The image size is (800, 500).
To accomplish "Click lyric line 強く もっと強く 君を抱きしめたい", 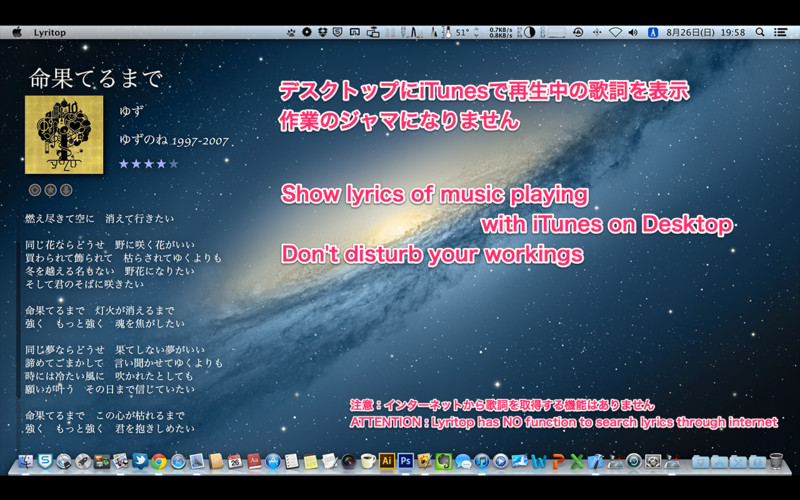I will click(110, 429).
